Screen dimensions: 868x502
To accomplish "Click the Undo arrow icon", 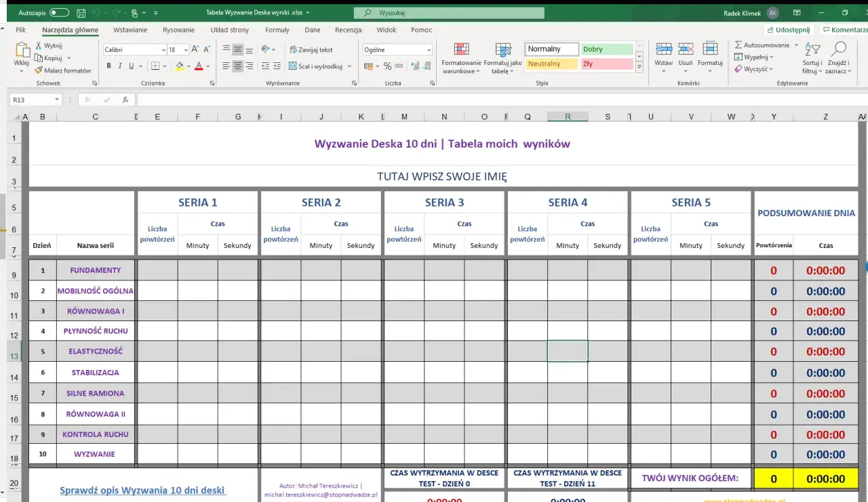I will pos(98,12).
